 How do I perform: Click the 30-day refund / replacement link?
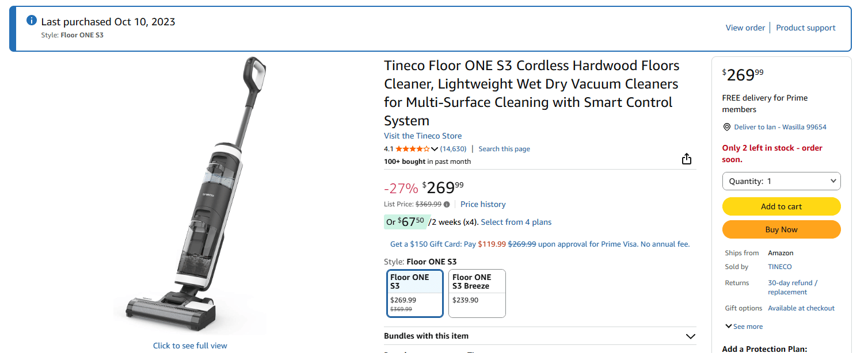pyautogui.click(x=793, y=287)
